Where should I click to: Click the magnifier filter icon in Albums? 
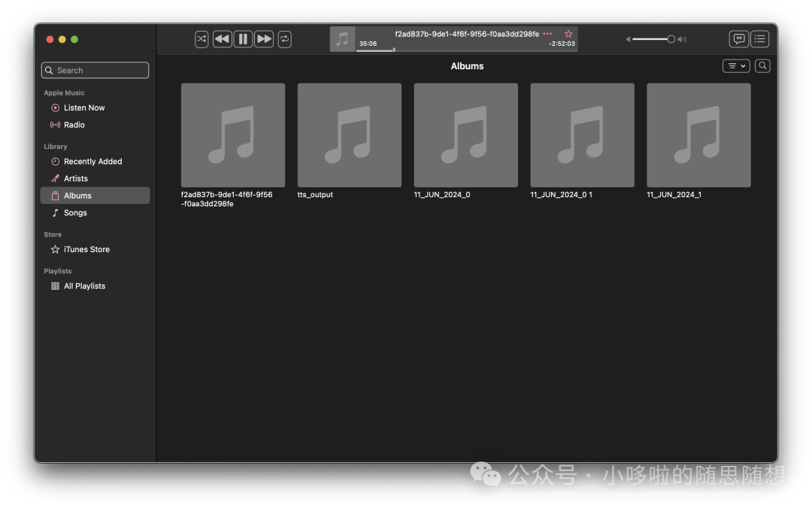pos(762,66)
